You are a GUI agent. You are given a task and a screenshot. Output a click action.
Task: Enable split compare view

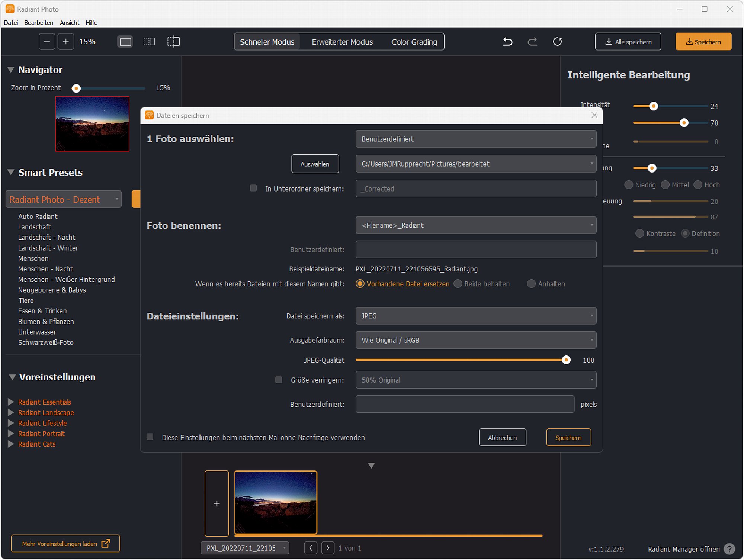(x=173, y=42)
